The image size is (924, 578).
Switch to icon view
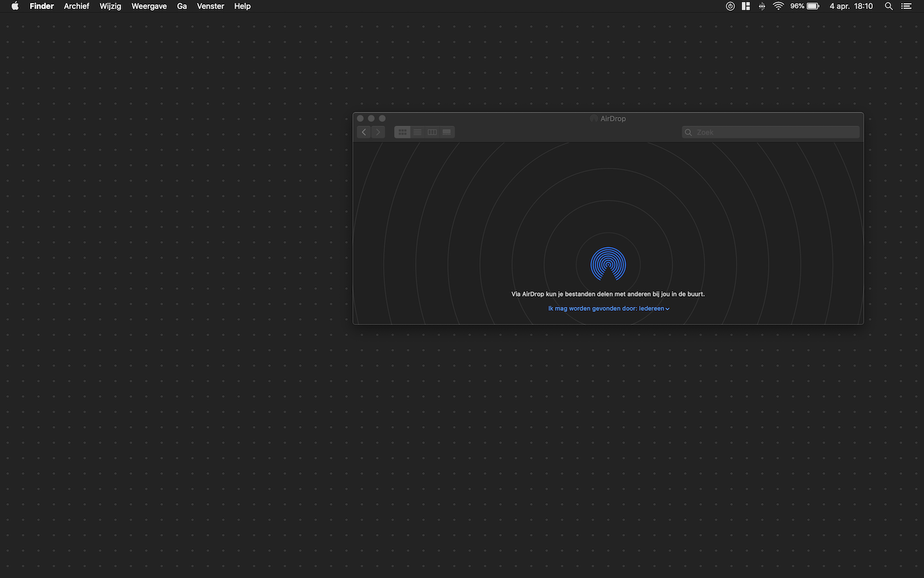click(x=402, y=132)
